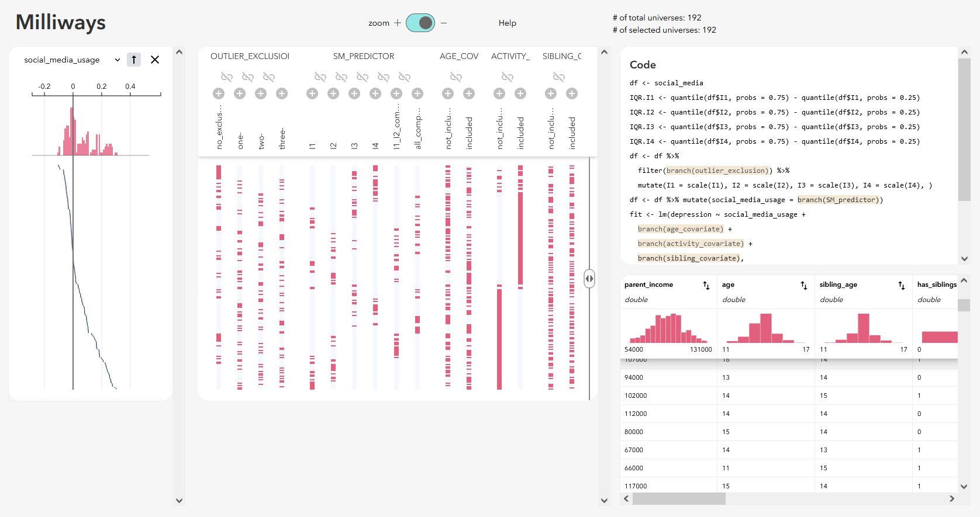This screenshot has width=980, height=517.
Task: Click the up arrow sort icon beside social_media_usage
Action: point(134,60)
